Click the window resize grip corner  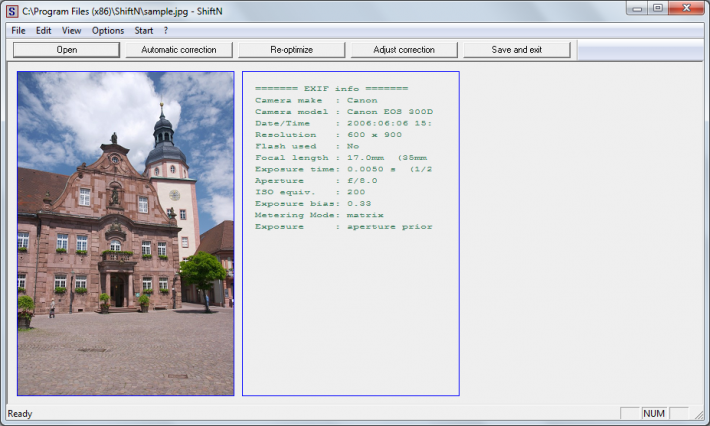coord(700,414)
